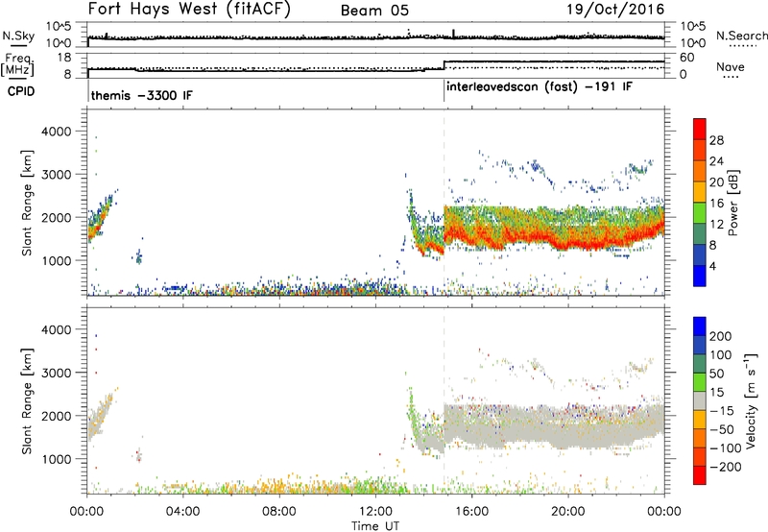Image resolution: width=768 pixels, height=532 pixels.
Task: Click the 'Power [dB]' colorbar label
Action: (732, 204)
